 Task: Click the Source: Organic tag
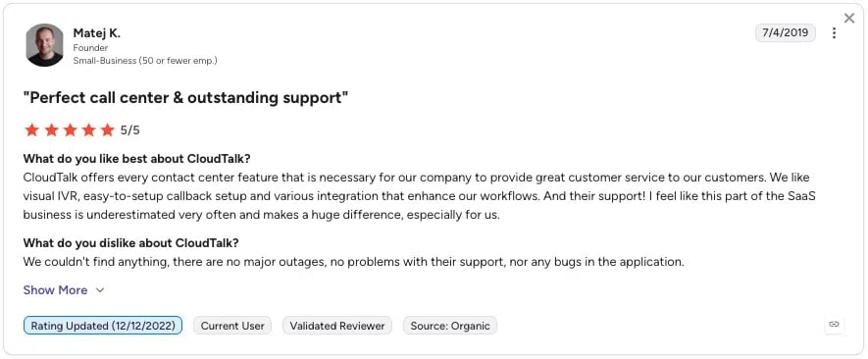(450, 326)
